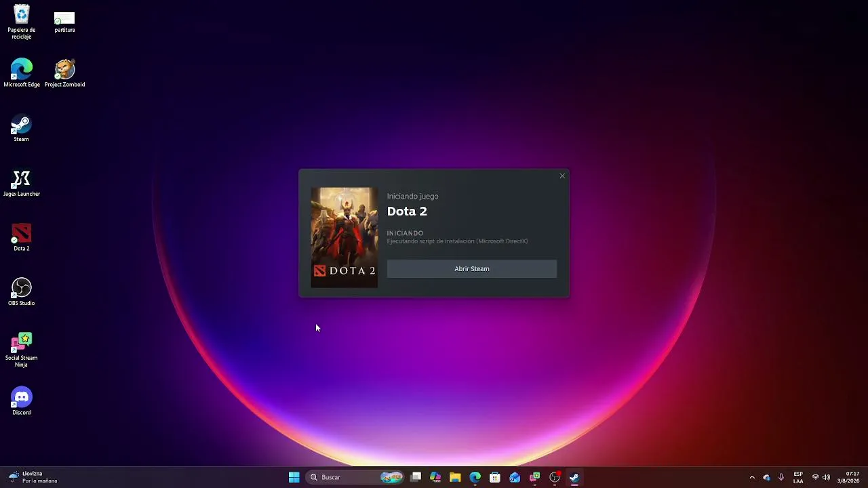Open Microsoft Store from the taskbar

coord(495,477)
